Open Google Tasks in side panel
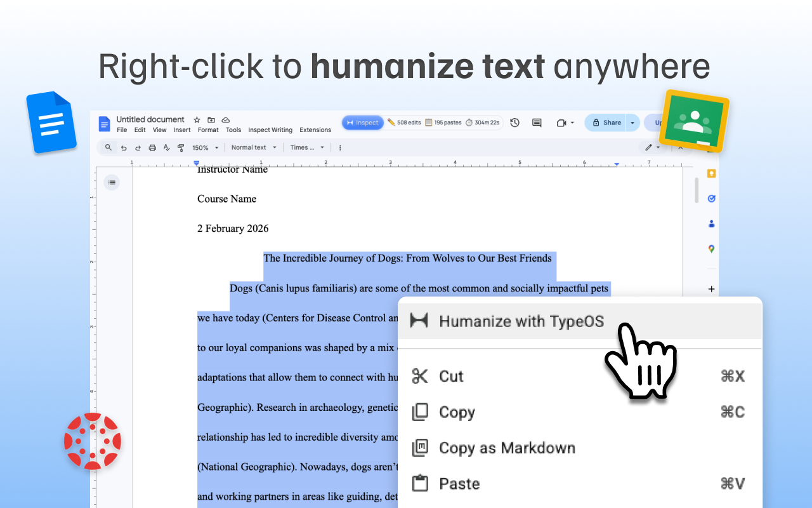 coord(711,198)
